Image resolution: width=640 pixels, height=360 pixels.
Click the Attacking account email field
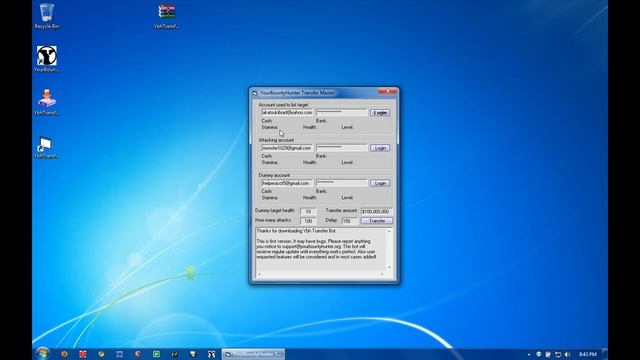tap(287, 148)
